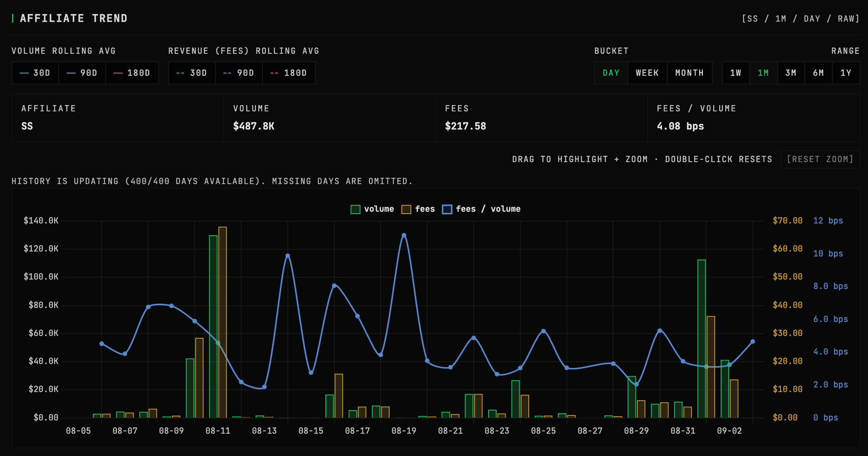Click the tallest green volume bar at 08-11
The width and height of the screenshot is (868, 456).
[213, 326]
